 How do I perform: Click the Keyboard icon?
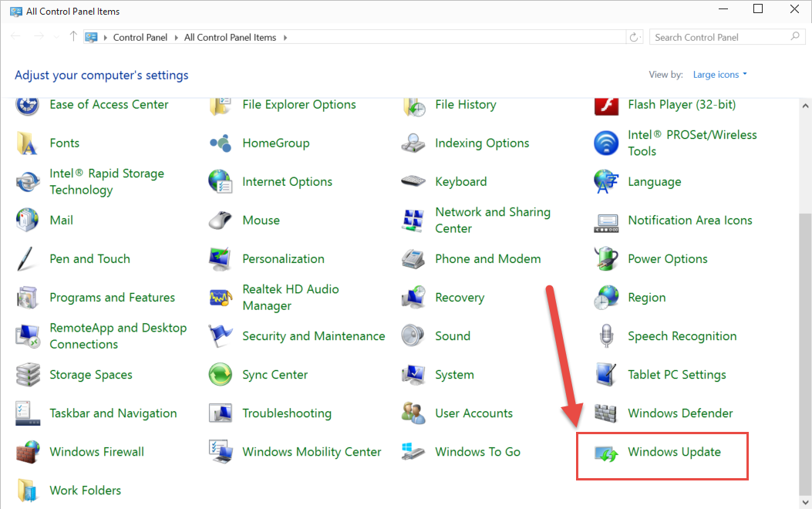pos(413,182)
